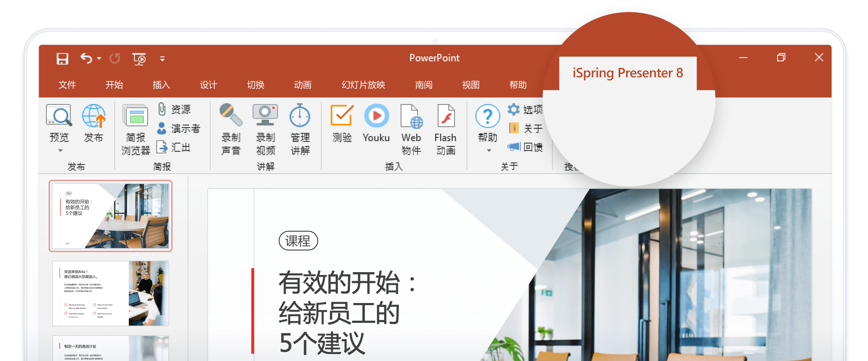868x361 pixels.
Task: Open the 幻灯片放映 tab
Action: pos(363,85)
